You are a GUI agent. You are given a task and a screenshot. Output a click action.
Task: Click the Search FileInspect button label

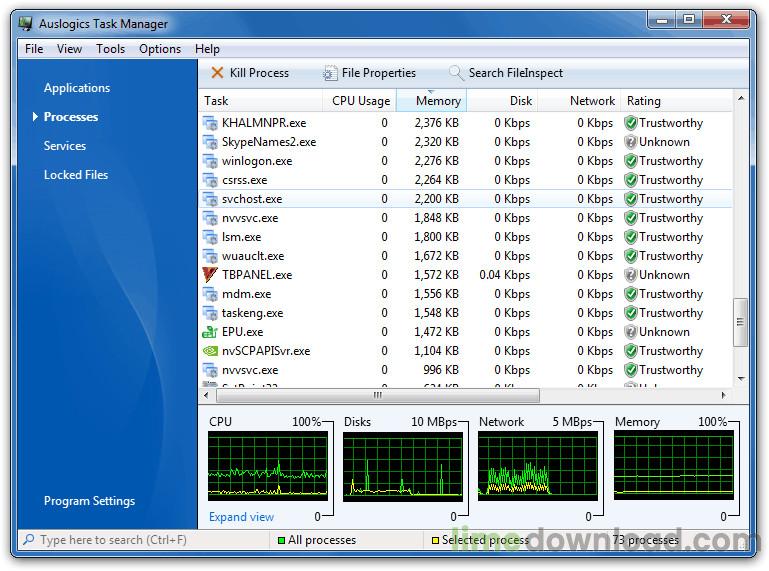pos(515,73)
